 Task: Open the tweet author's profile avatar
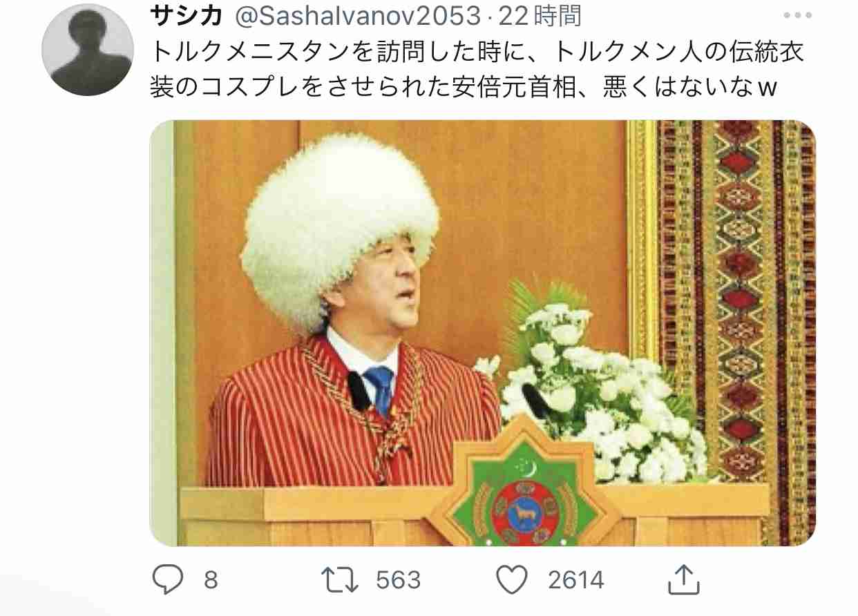88,50
